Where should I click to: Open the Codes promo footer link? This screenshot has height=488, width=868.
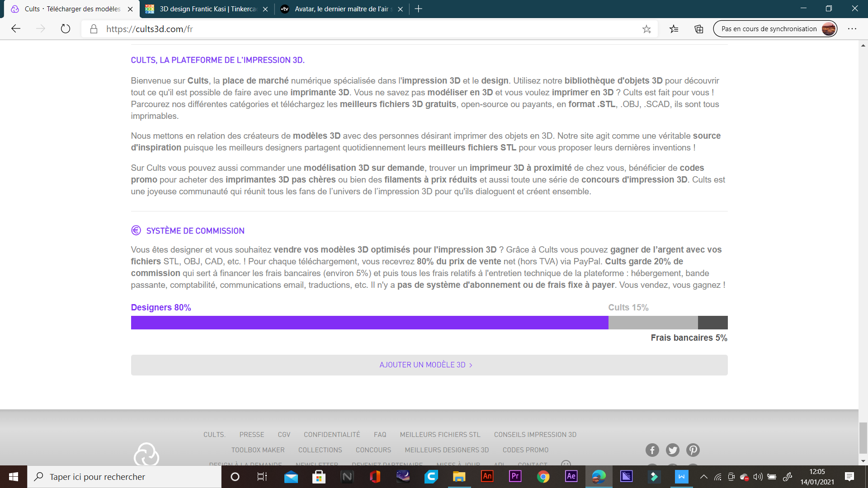525,450
